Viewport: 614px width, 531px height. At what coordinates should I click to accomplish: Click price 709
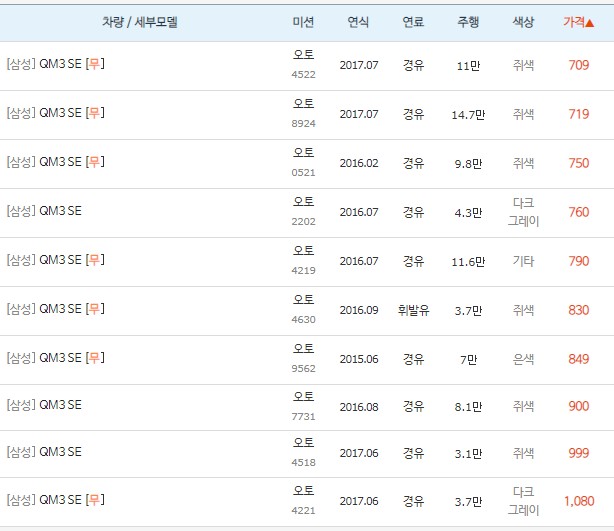tap(579, 65)
